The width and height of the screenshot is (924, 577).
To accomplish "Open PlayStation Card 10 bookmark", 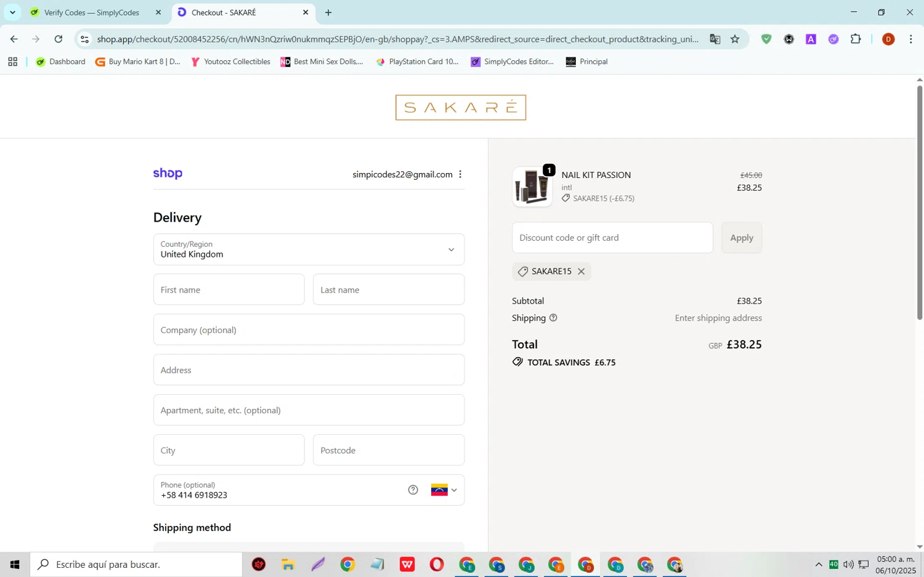I will [417, 62].
